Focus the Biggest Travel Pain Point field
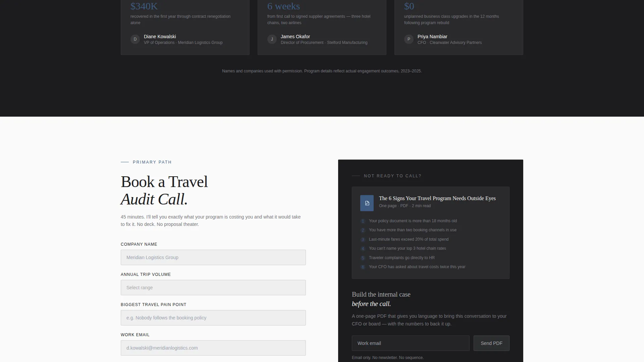 [213, 318]
